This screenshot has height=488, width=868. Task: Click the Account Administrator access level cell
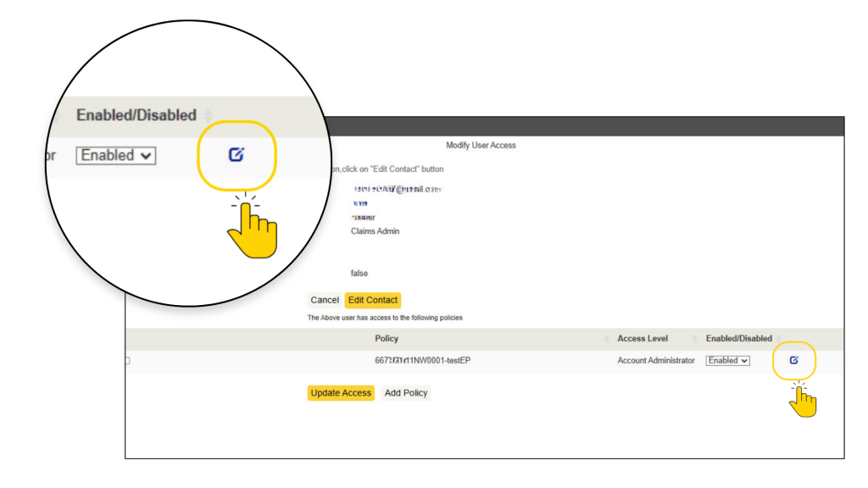[x=656, y=361]
